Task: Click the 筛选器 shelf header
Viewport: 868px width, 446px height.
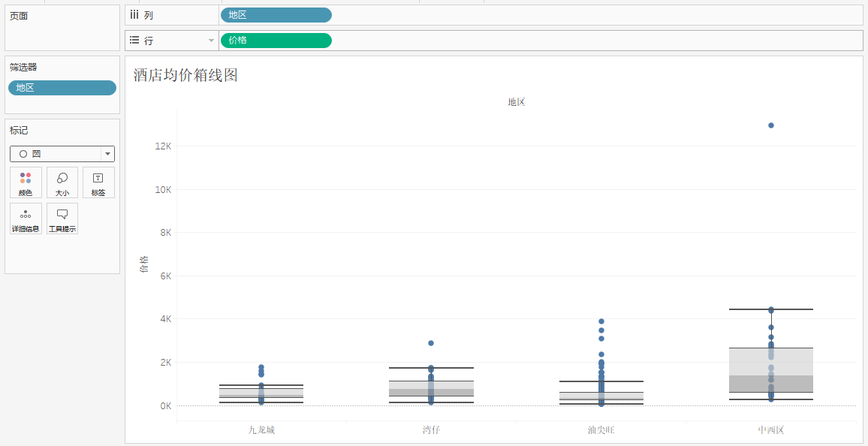Action: click(x=23, y=67)
